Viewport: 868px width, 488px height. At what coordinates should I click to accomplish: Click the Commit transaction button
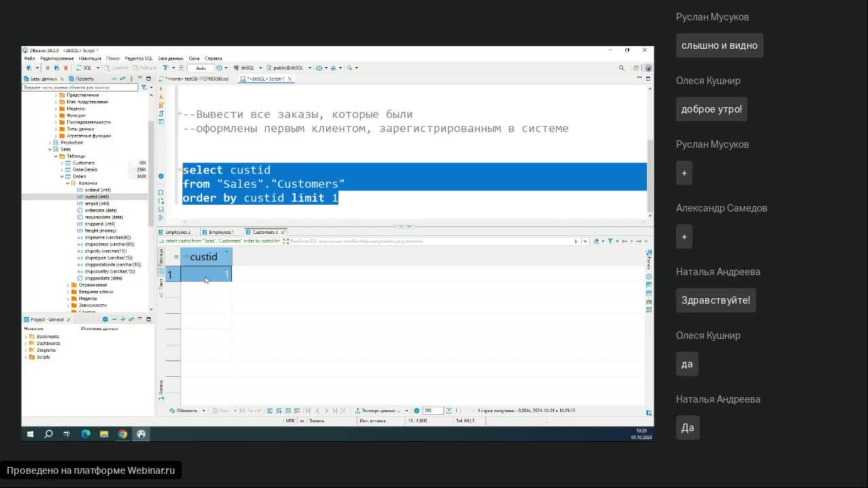(x=117, y=68)
